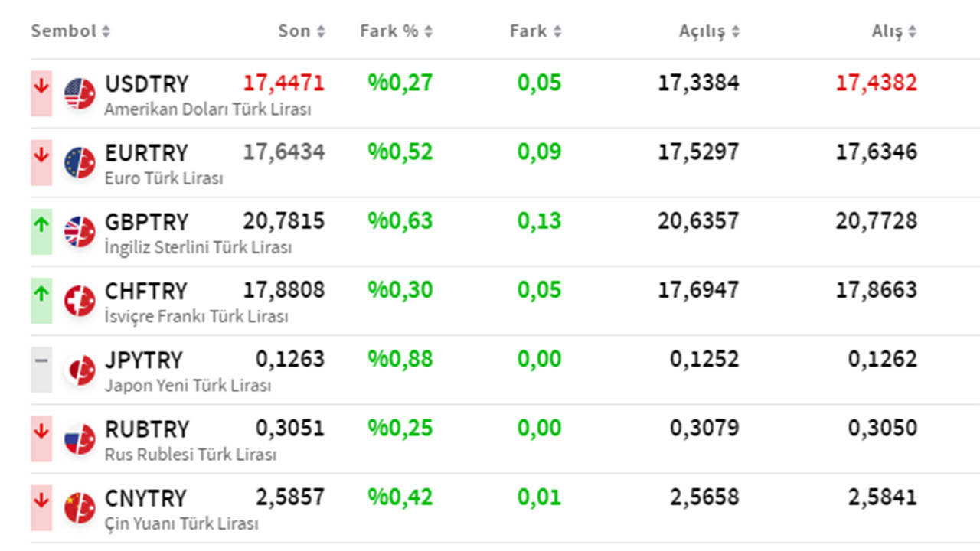Screen dimensions: 980x551
Task: Click EURTRY percent change %0,52
Action: 400,152
